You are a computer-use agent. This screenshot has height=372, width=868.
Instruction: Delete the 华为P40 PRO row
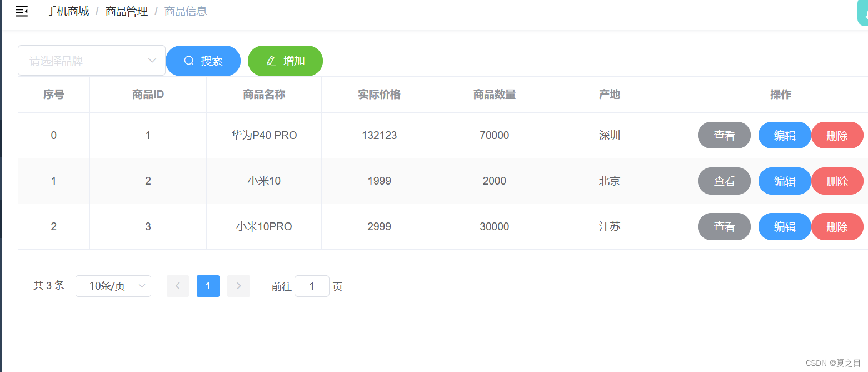837,135
